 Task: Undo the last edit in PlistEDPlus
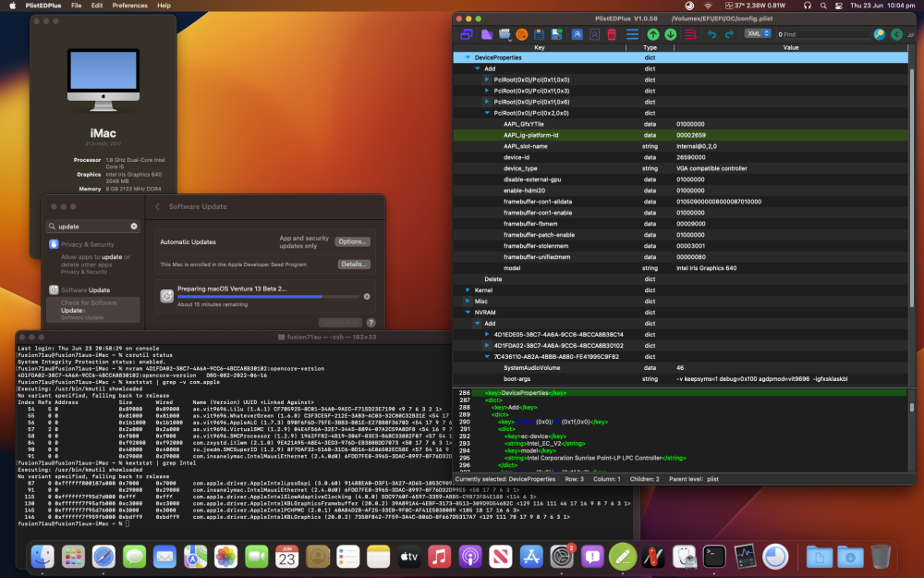coord(711,34)
